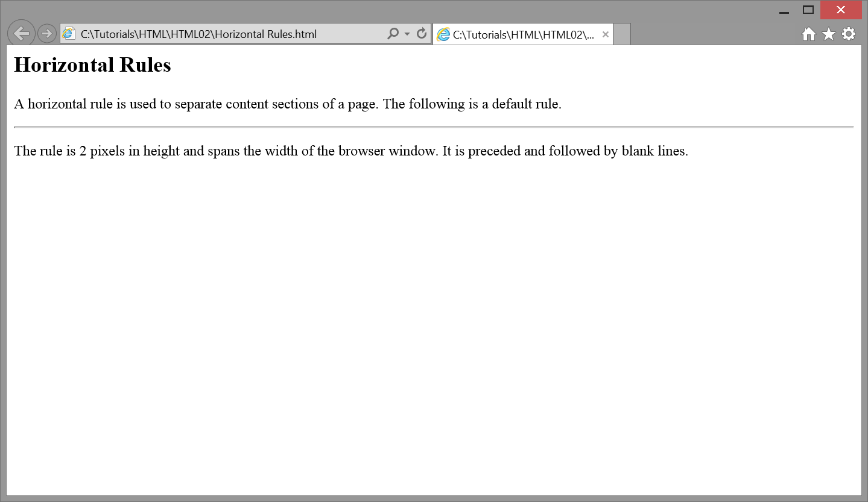The height and width of the screenshot is (502, 868).
Task: Click the horizontal rule line on the page
Action: [x=433, y=127]
